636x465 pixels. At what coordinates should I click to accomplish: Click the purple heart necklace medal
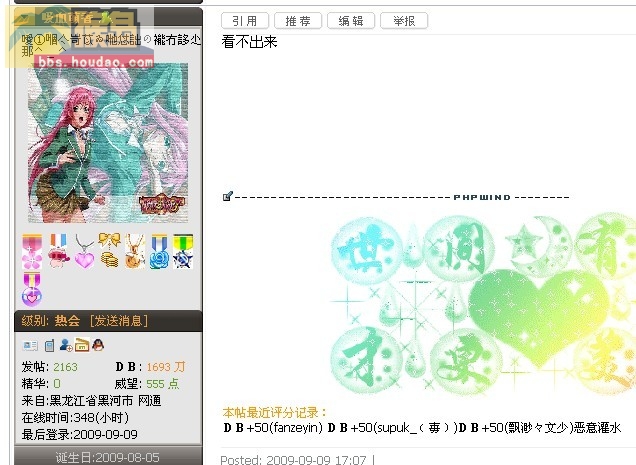pyautogui.click(x=84, y=252)
